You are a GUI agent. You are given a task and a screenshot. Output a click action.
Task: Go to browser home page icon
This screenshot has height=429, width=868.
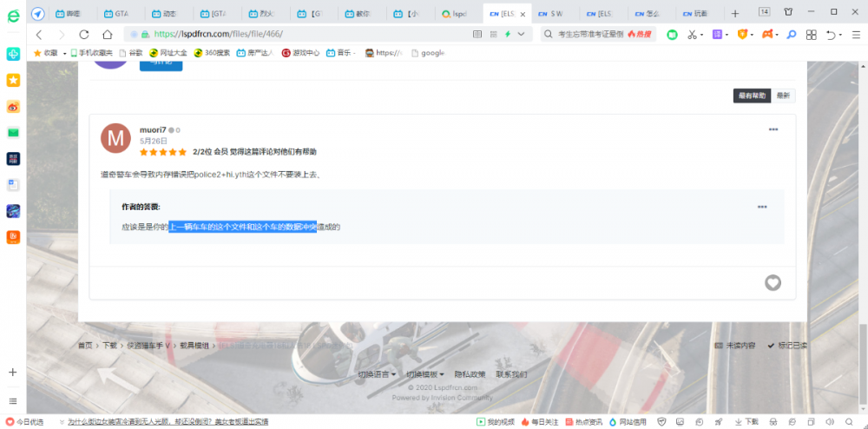pyautogui.click(x=107, y=34)
